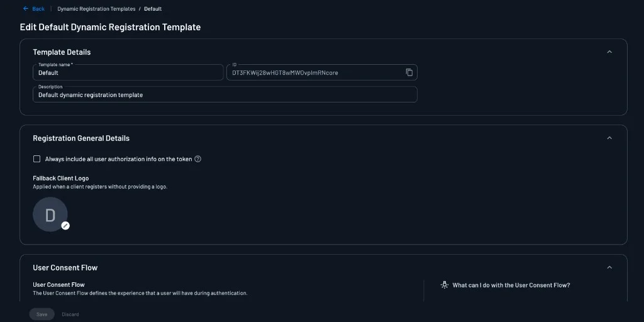
Task: Click the Save button
Action: click(42, 314)
